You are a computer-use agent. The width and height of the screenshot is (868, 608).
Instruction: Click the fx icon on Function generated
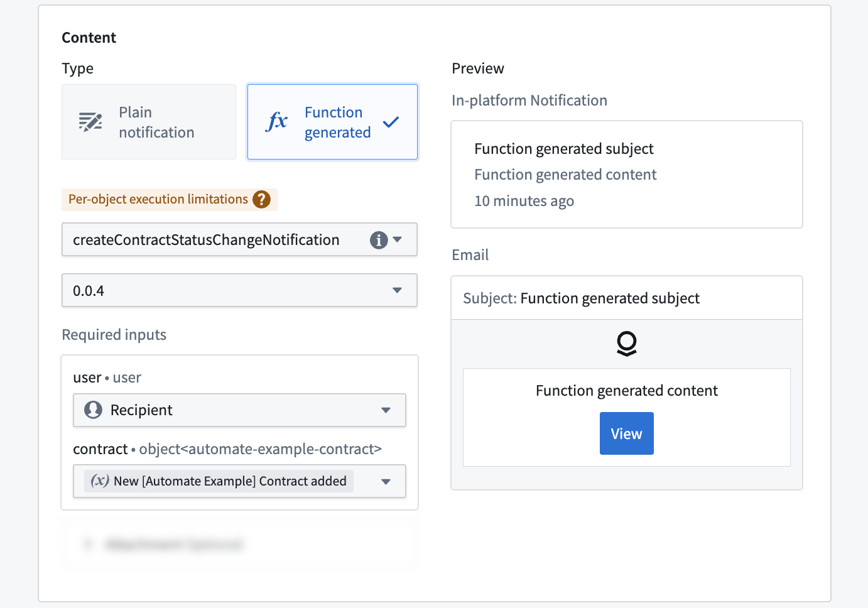tap(277, 121)
